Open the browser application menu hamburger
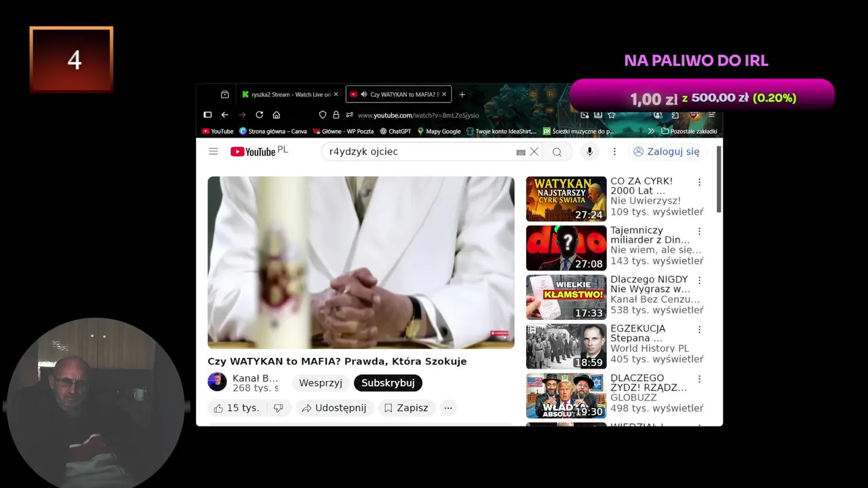Image resolution: width=868 pixels, height=488 pixels. [711, 115]
